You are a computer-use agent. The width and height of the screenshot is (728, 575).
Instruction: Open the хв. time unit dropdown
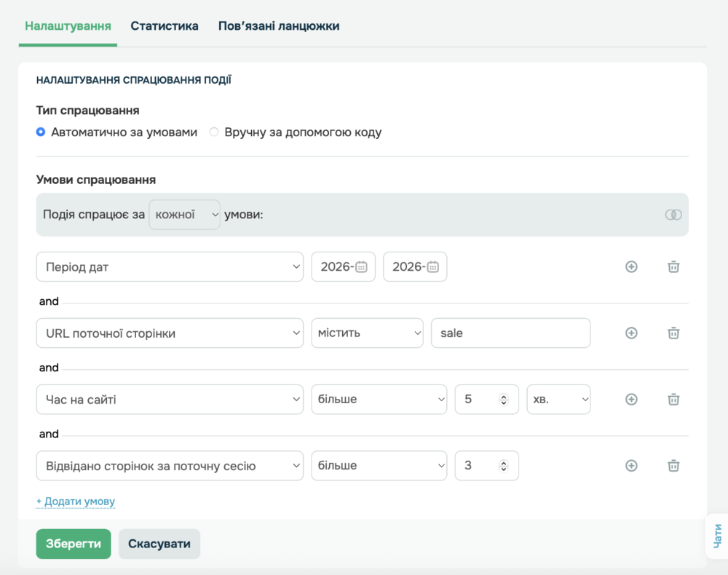(x=558, y=399)
